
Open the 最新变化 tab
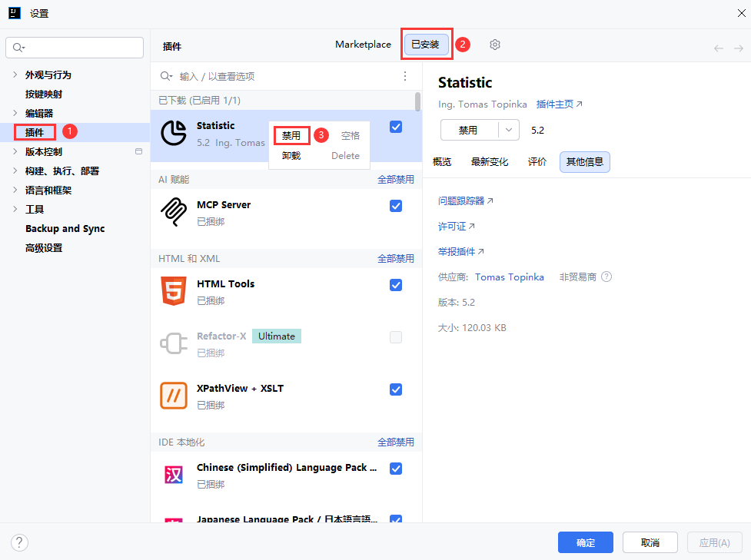490,162
